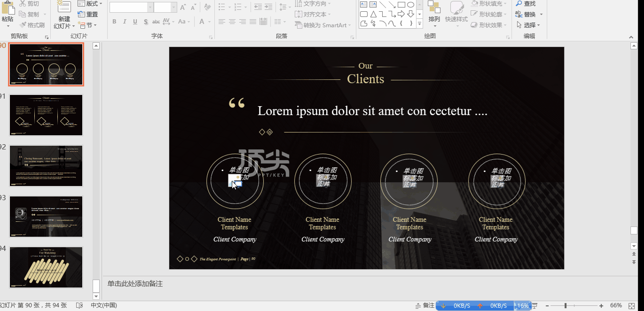Expand the shapes gallery More arrow
644x311 pixels.
(x=420, y=24)
